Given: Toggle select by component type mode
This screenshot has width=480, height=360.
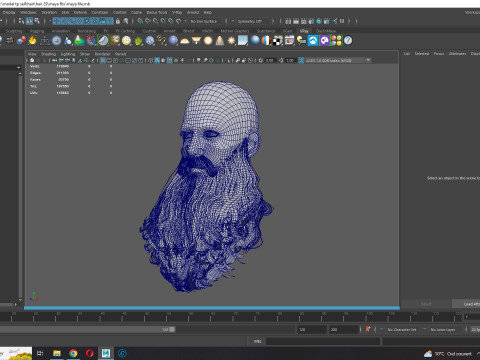Looking at the screenshot, I should click(x=37, y=21).
